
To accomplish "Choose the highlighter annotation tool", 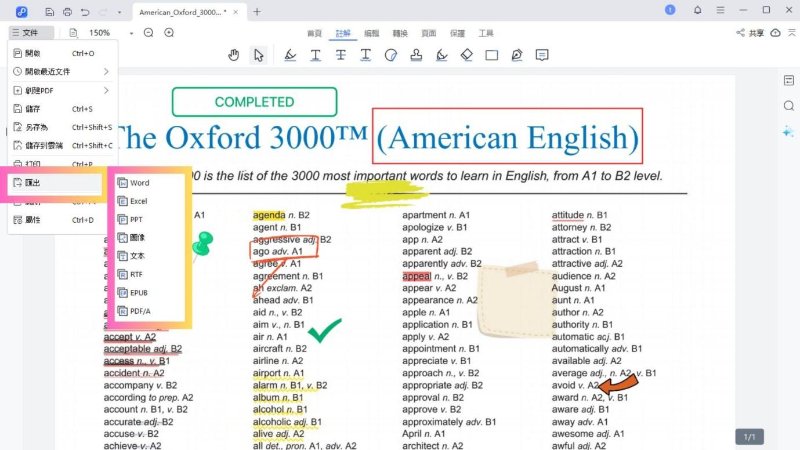I will [x=290, y=55].
